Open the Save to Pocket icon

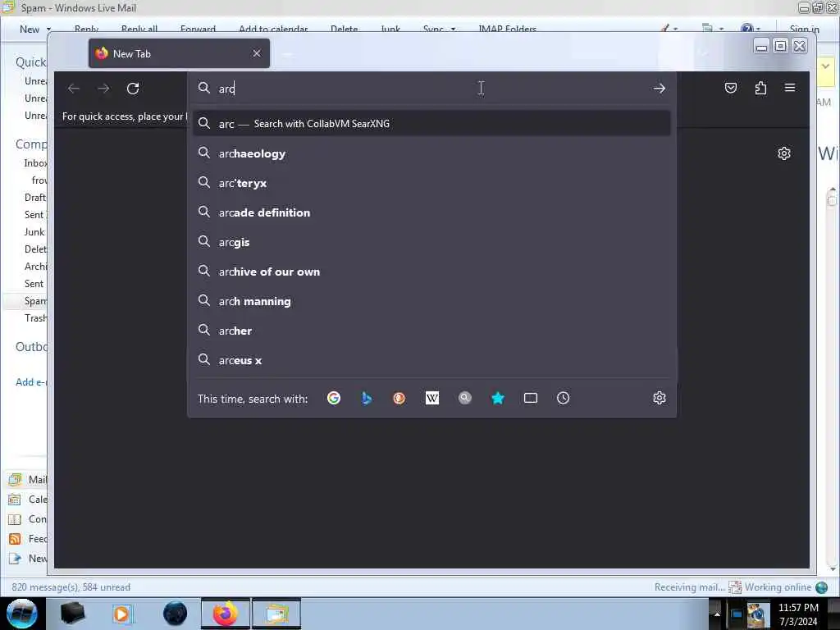click(x=731, y=88)
